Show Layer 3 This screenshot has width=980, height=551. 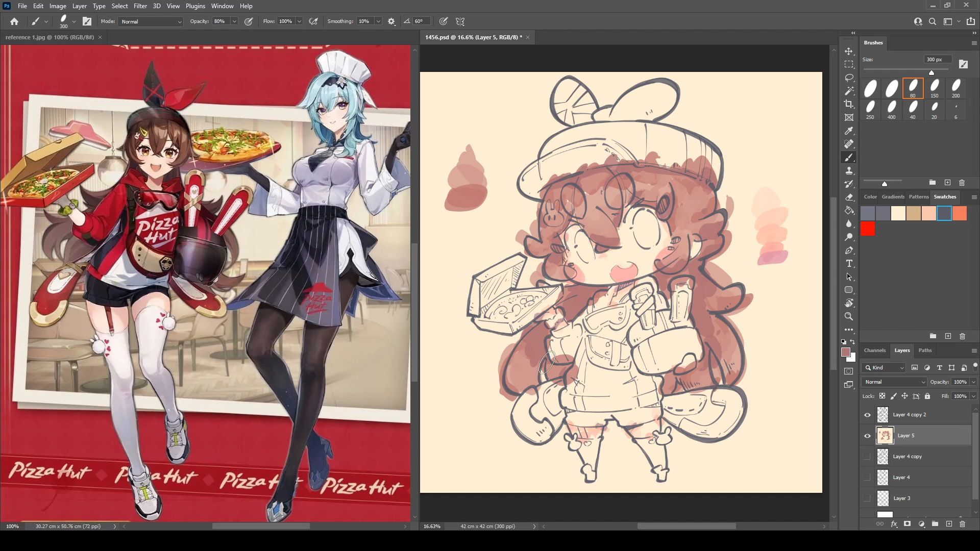(x=867, y=498)
